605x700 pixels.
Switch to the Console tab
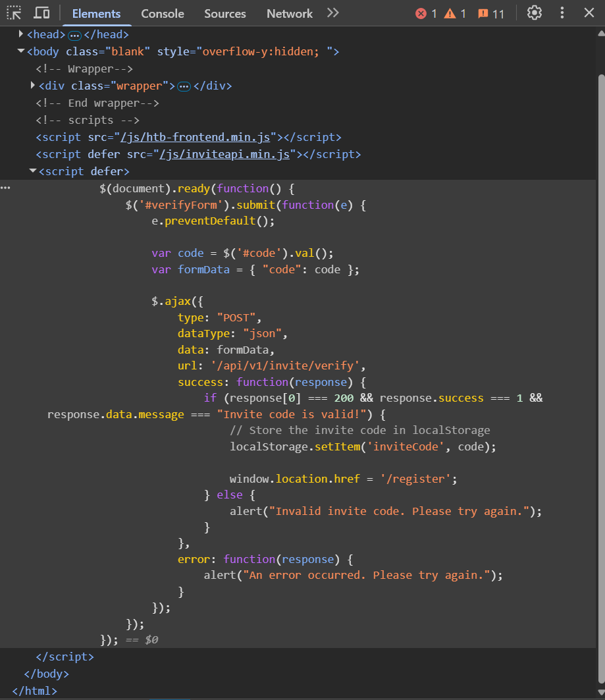pos(163,14)
